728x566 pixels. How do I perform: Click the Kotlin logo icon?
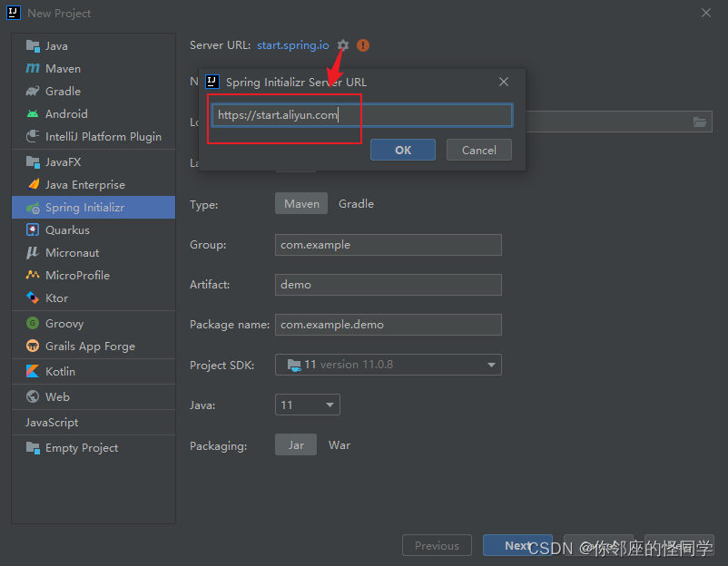click(x=33, y=371)
